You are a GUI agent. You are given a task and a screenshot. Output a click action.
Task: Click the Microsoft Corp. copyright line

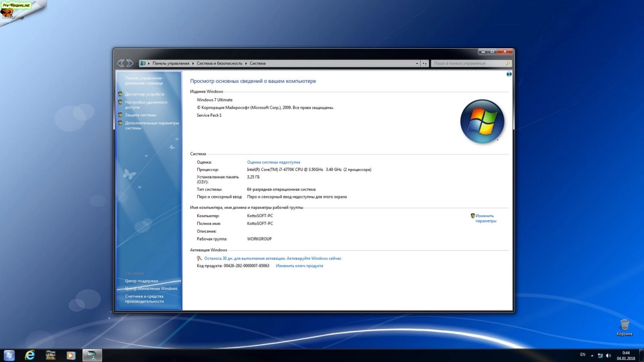tap(265, 108)
